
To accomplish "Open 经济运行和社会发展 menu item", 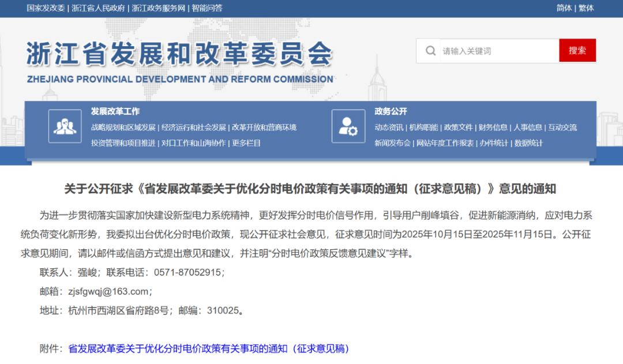I will point(193,127).
